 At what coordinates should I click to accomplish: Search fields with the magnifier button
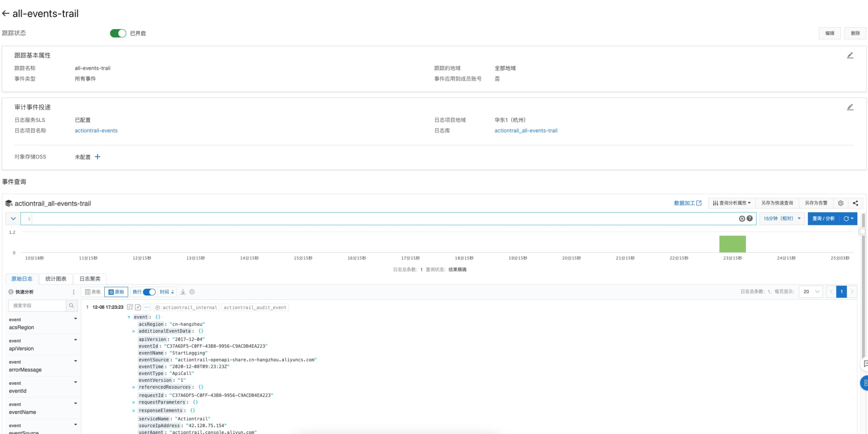(71, 306)
